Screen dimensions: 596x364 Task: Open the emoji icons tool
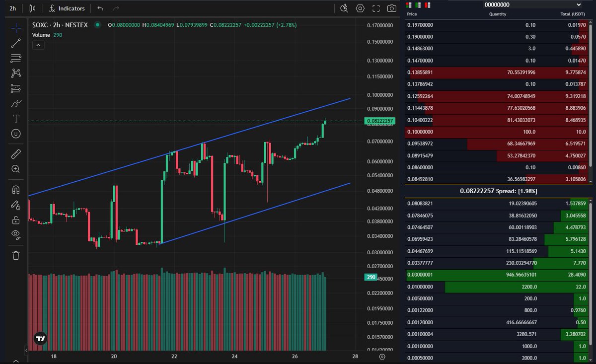pyautogui.click(x=16, y=134)
